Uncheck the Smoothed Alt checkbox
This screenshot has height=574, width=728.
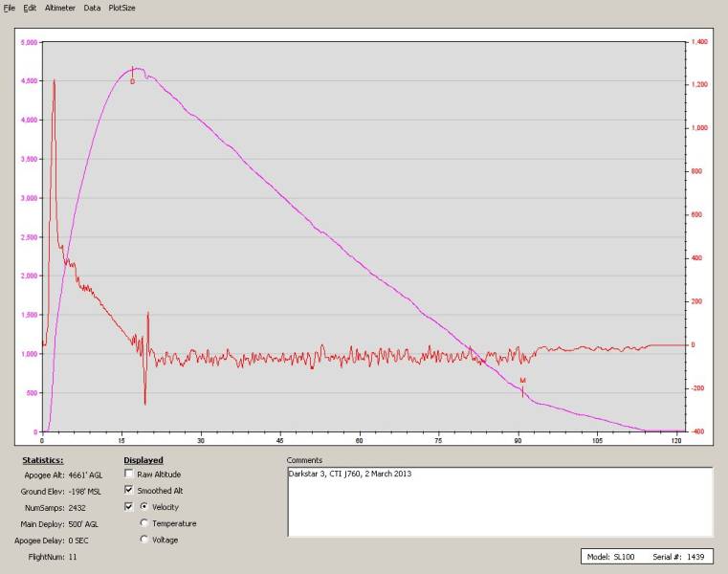click(129, 491)
